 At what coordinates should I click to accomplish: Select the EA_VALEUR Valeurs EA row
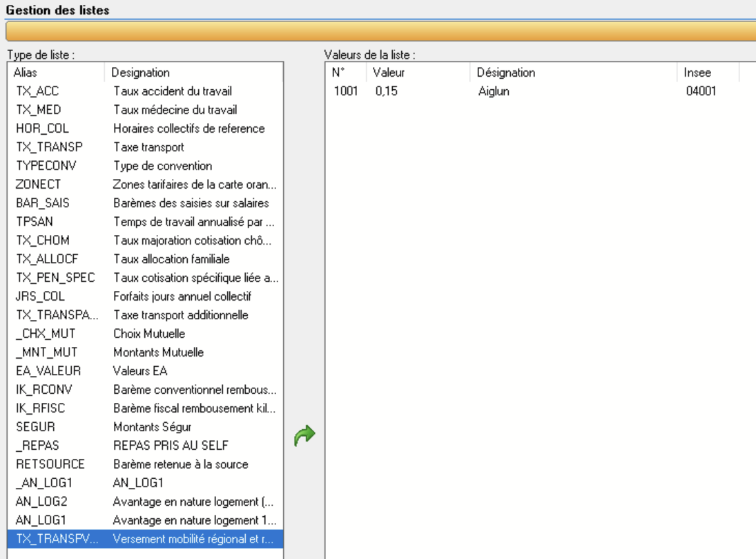tap(146, 371)
